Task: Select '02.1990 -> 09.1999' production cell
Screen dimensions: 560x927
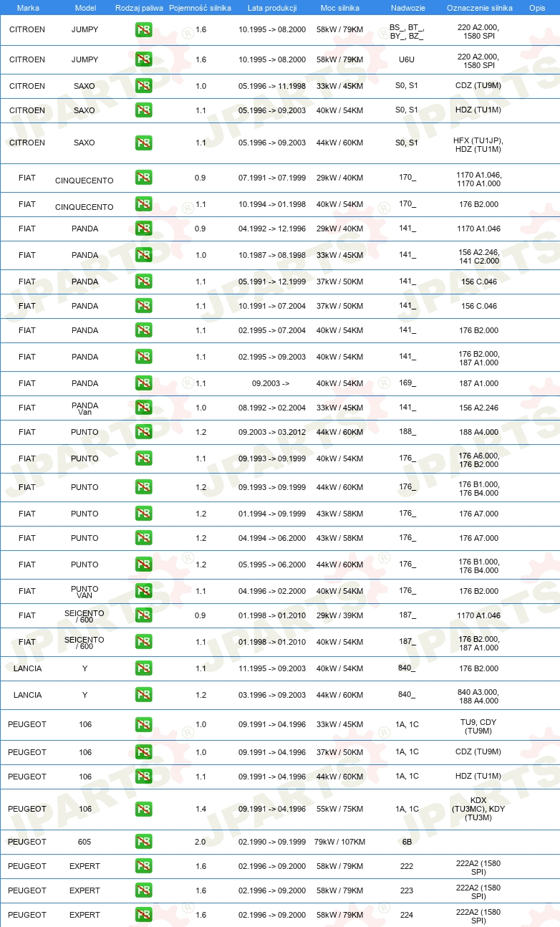Action: click(x=272, y=842)
